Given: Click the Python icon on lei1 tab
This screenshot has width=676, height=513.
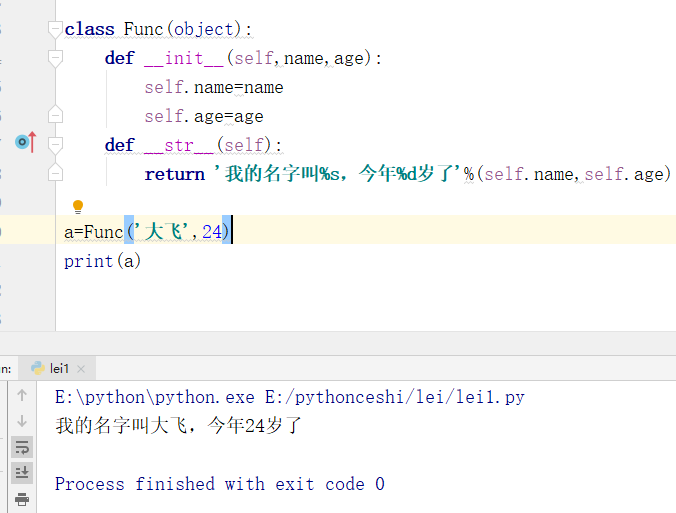Looking at the screenshot, I should [38, 368].
